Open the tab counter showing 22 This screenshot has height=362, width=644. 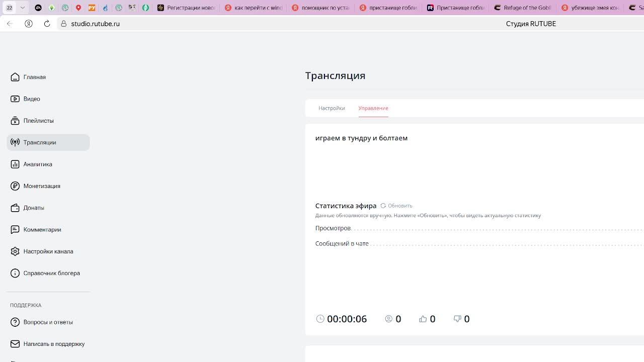9,8
